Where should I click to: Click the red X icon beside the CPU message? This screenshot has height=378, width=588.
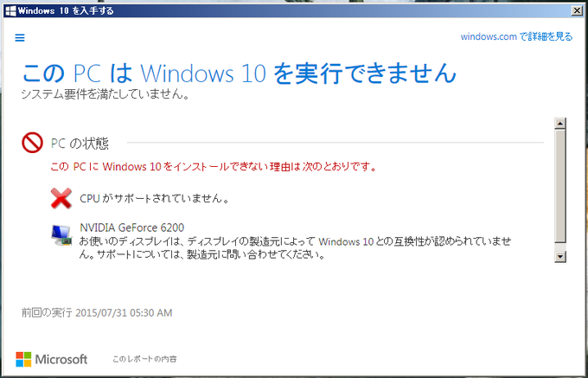click(61, 198)
